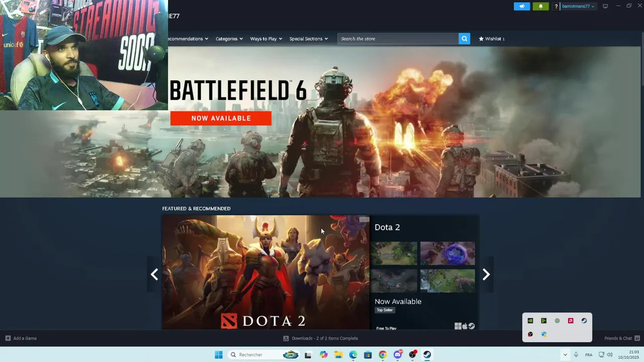This screenshot has height=362, width=644.
Task: Open the Dota 2 featured capsule image
Action: tap(266, 273)
